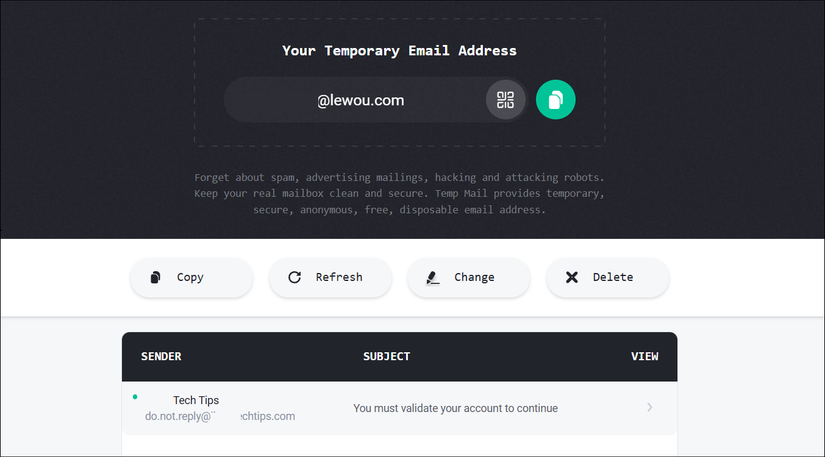Image resolution: width=825 pixels, height=457 pixels.
Task: Click the X icon on the Delete button
Action: point(572,277)
